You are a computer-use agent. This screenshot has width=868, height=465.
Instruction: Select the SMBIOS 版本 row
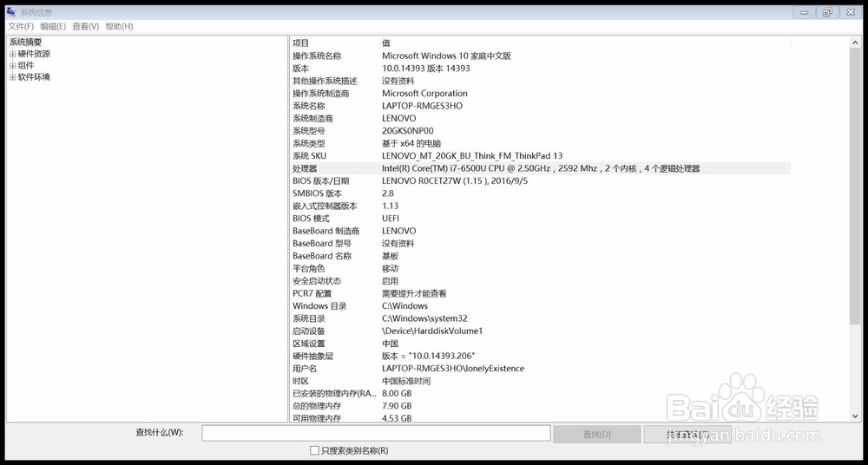pos(540,193)
